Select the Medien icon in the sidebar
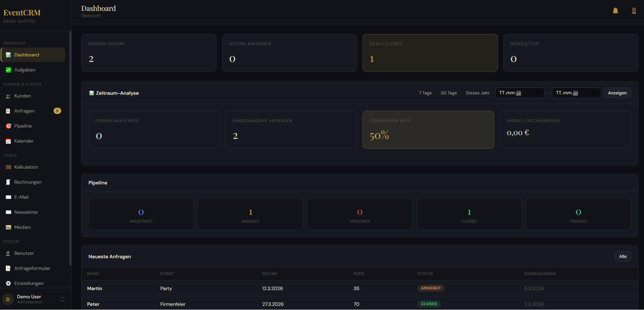Image resolution: width=644 pixels, height=310 pixels. tap(8, 227)
